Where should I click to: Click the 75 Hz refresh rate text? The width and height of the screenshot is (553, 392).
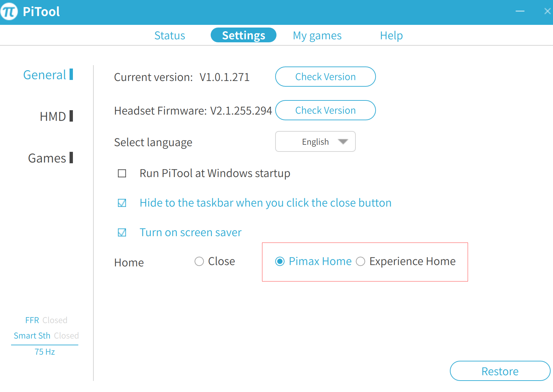point(45,352)
